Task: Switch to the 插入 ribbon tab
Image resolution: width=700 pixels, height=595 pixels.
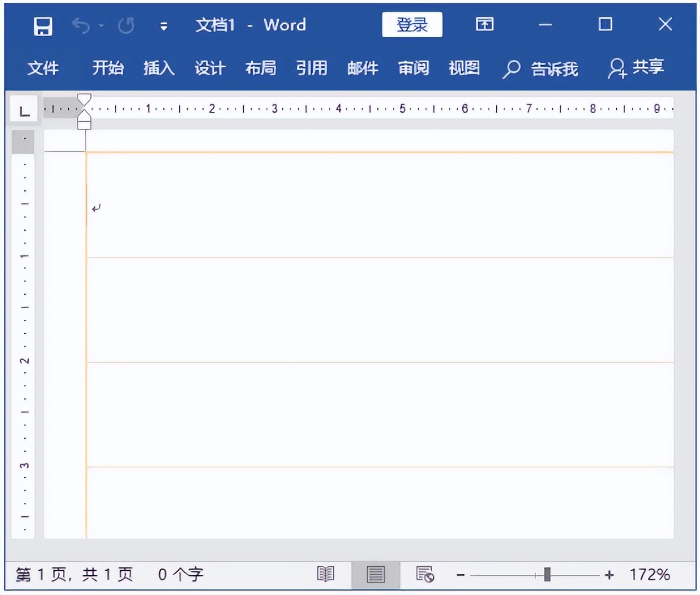Action: [x=159, y=68]
